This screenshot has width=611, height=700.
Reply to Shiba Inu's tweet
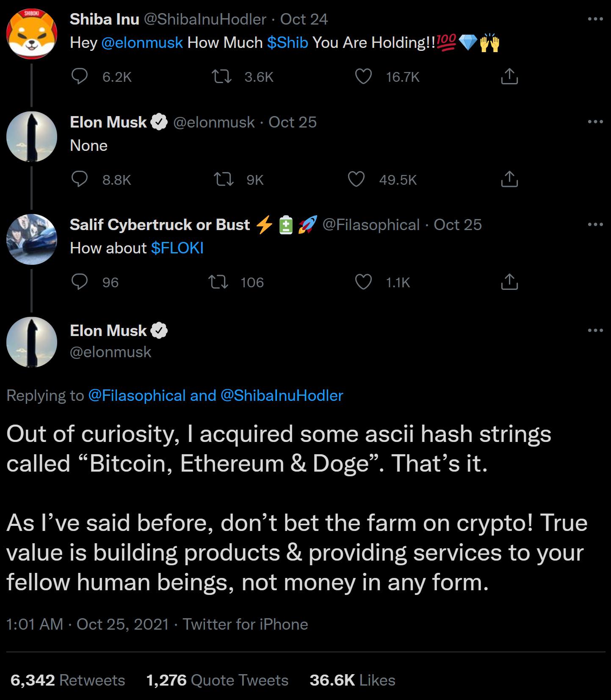pos(79,77)
